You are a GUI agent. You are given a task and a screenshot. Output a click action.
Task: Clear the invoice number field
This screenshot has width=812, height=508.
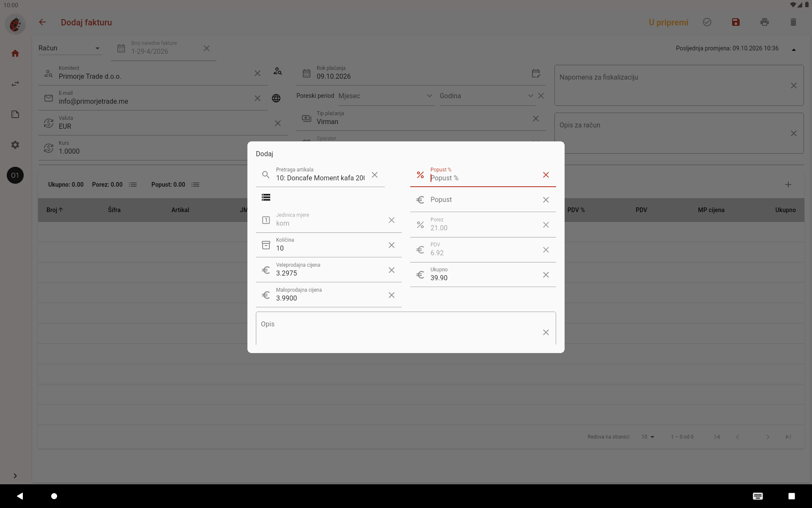click(206, 48)
